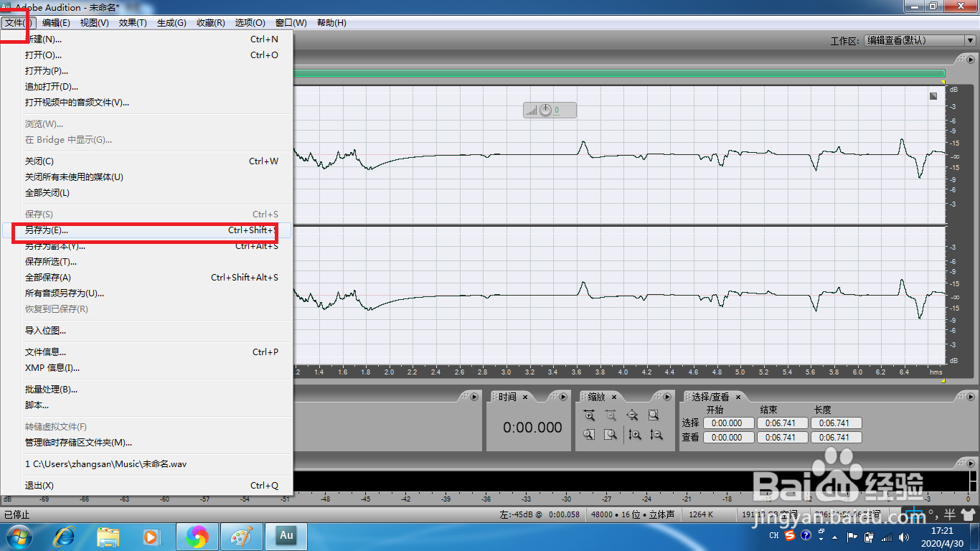980x551 pixels.
Task: Choose 关闭(C) in the menu
Action: coord(146,161)
